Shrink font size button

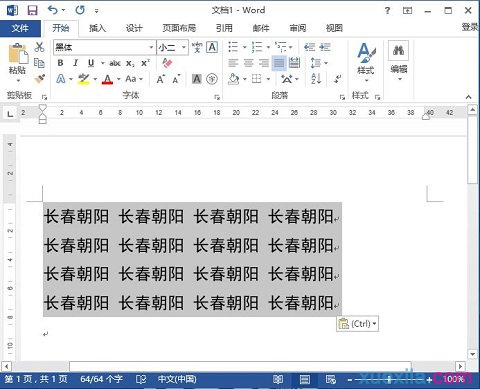click(x=176, y=79)
